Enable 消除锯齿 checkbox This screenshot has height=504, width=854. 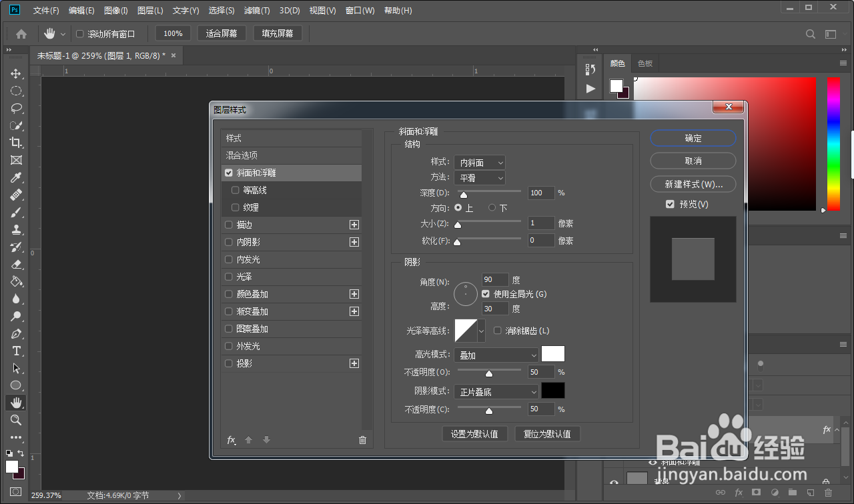pyautogui.click(x=497, y=330)
